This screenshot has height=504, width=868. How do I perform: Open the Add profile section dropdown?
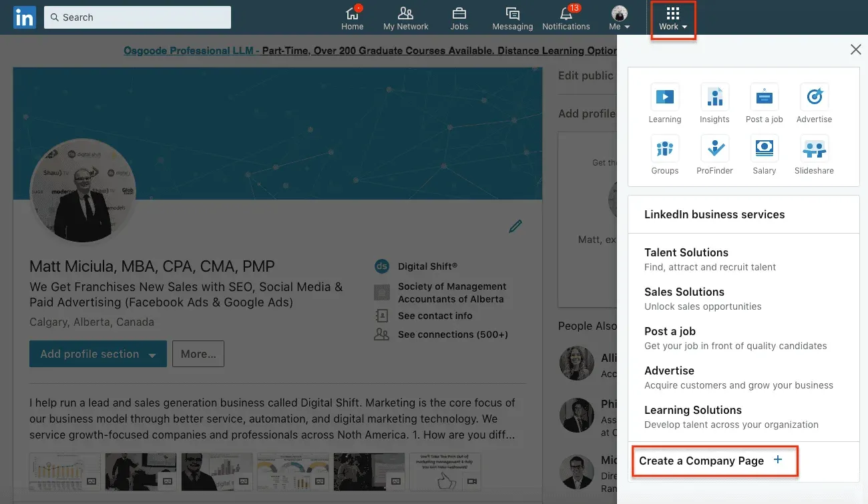[97, 354]
